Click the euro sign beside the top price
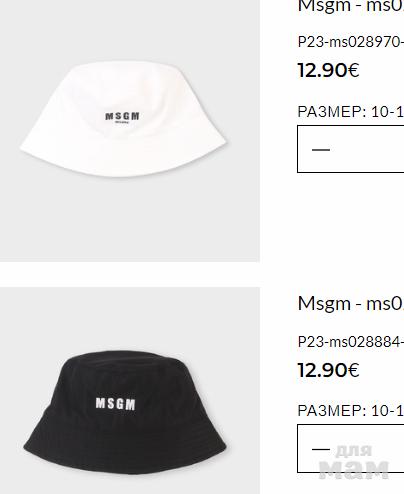The height and width of the screenshot is (494, 404). [x=353, y=70]
